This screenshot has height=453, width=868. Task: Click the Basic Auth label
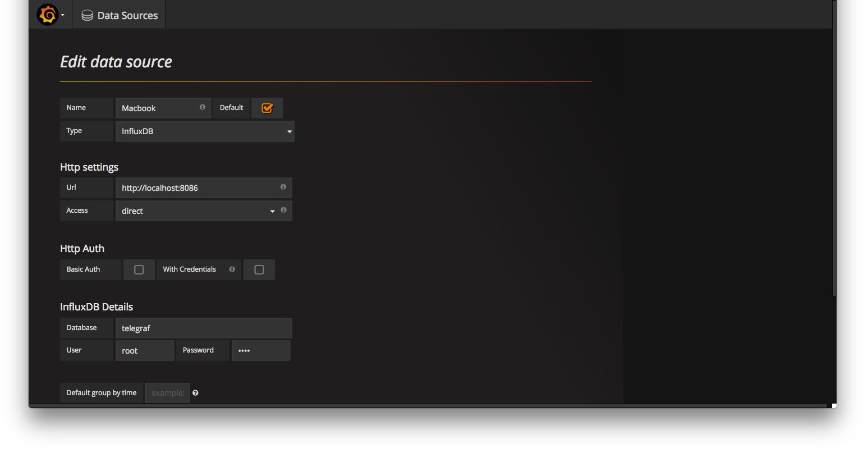[x=83, y=269]
